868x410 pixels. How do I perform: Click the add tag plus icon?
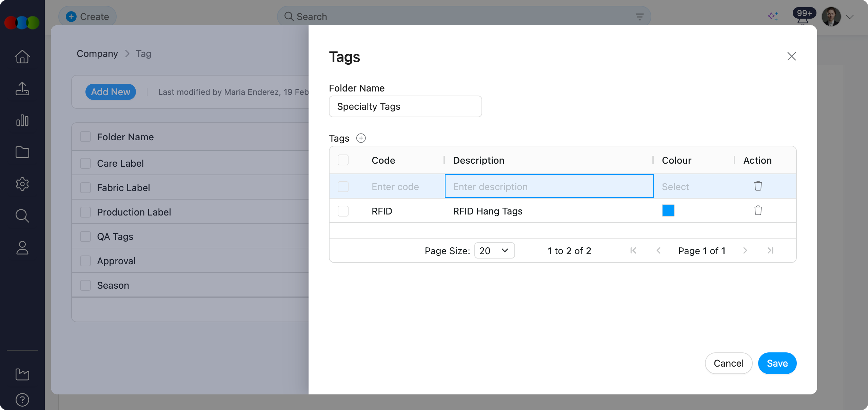point(361,138)
